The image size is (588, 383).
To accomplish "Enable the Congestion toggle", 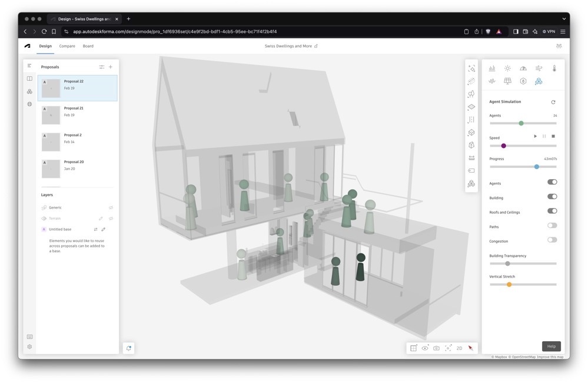I will (552, 240).
